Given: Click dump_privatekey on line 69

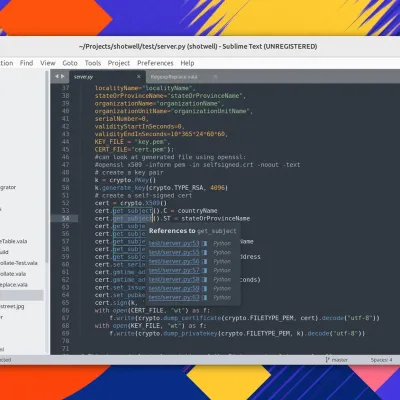Looking at the screenshot, I should [191, 334].
